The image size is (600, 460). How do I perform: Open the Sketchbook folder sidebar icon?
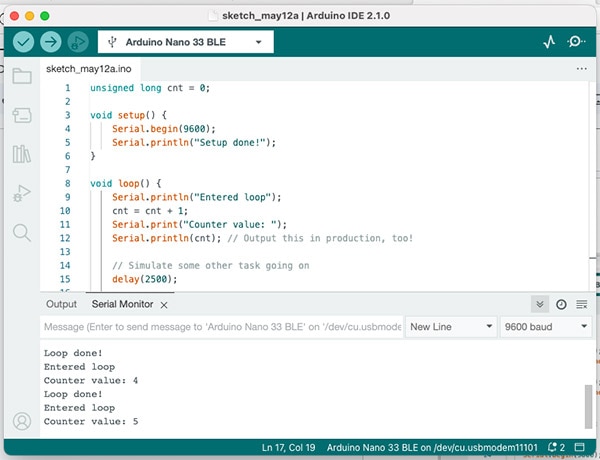(x=21, y=76)
